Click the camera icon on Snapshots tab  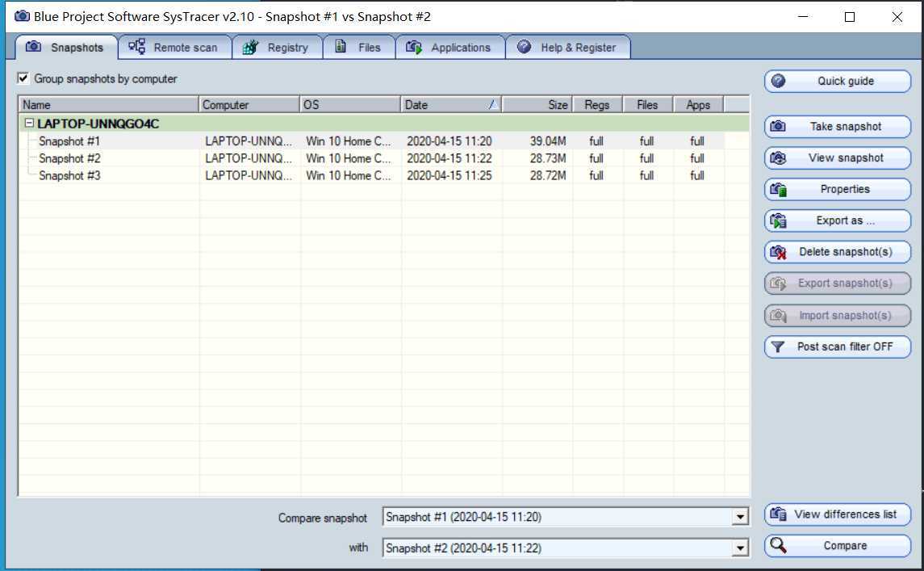(x=34, y=47)
